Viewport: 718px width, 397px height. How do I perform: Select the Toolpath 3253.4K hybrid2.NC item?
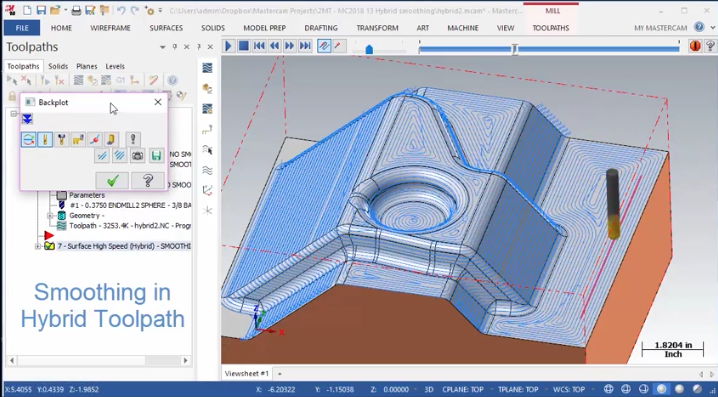pos(130,226)
